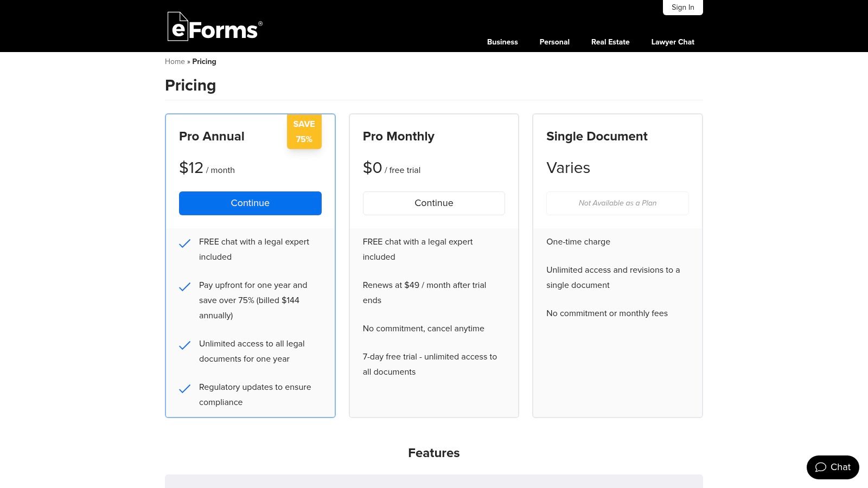This screenshot has width=868, height=488.
Task: Click the Pricing breadcrumb text
Action: tap(204, 61)
